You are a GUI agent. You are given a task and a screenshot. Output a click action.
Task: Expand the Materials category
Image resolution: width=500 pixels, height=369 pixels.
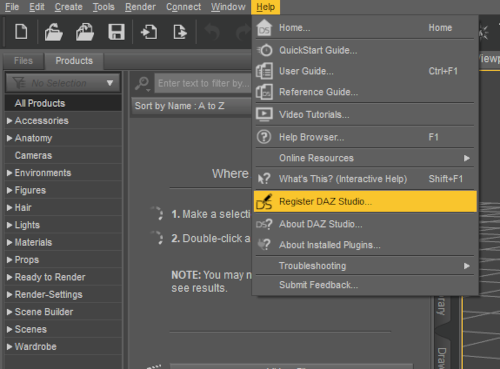[x=9, y=242]
